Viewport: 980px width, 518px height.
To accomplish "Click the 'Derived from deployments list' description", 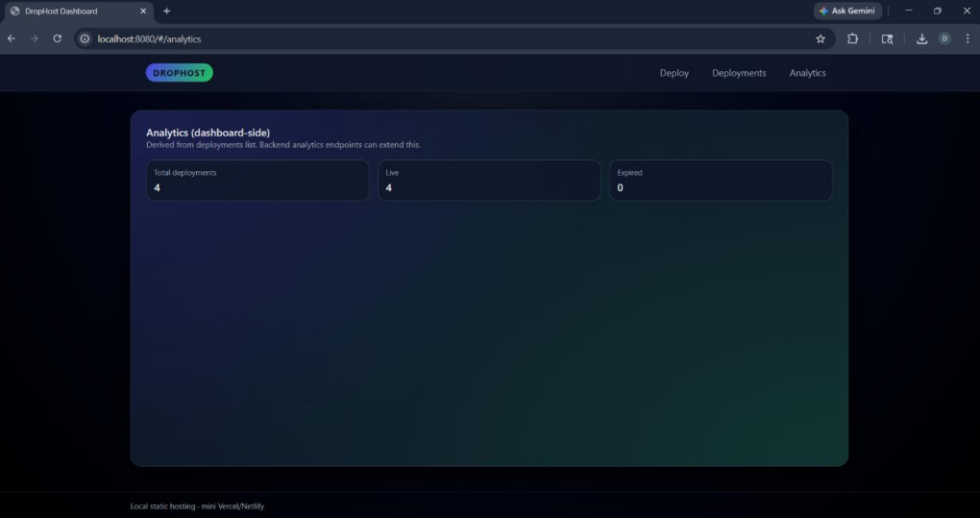I will coord(283,145).
